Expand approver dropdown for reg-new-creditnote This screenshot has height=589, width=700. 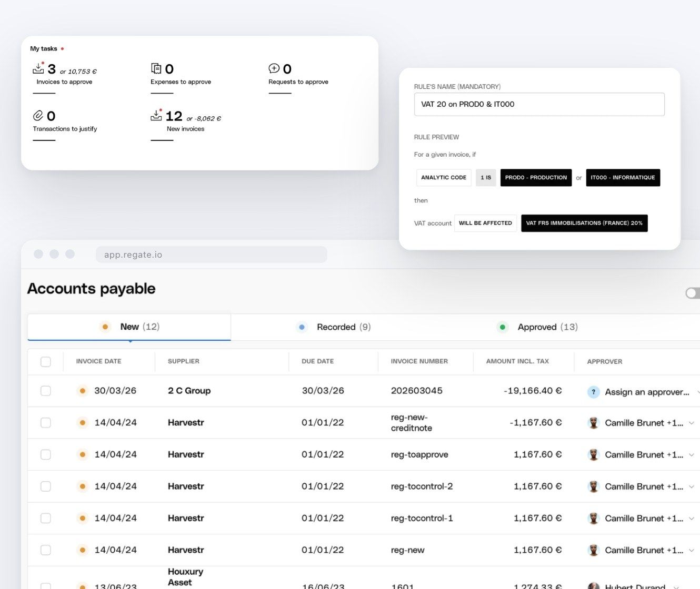pyautogui.click(x=692, y=423)
